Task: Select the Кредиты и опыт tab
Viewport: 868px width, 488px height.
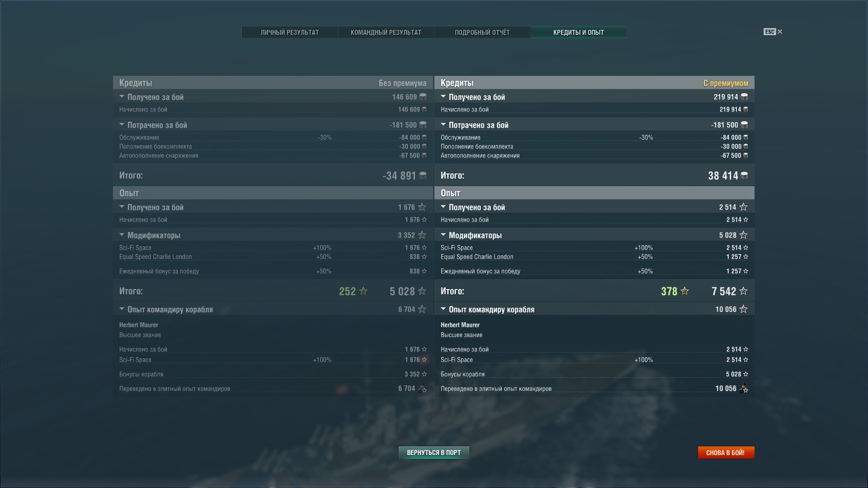Action: coord(579,33)
